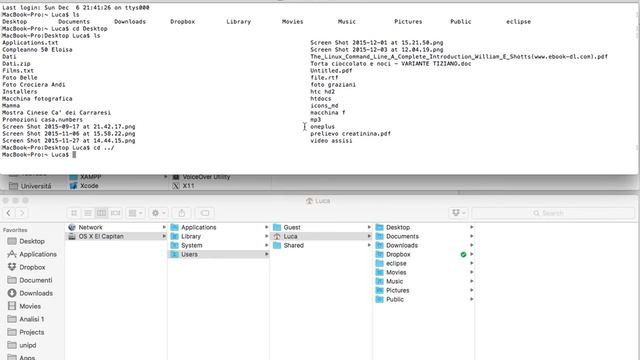
Task: Open the Library folder in second column
Action: point(219,236)
